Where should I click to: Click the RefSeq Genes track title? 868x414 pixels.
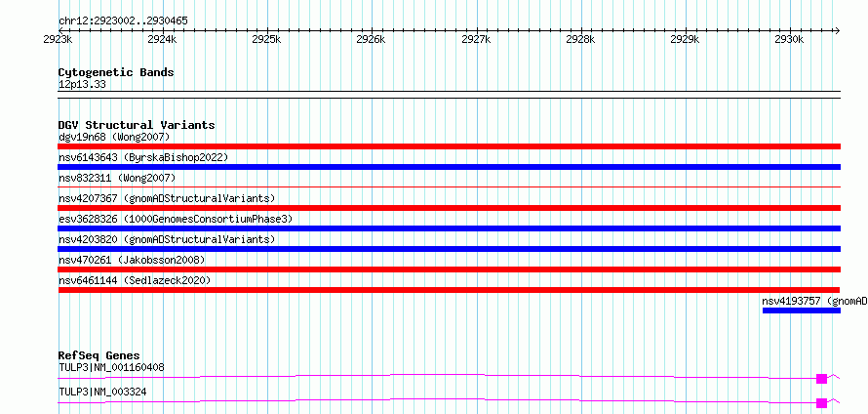pos(99,355)
